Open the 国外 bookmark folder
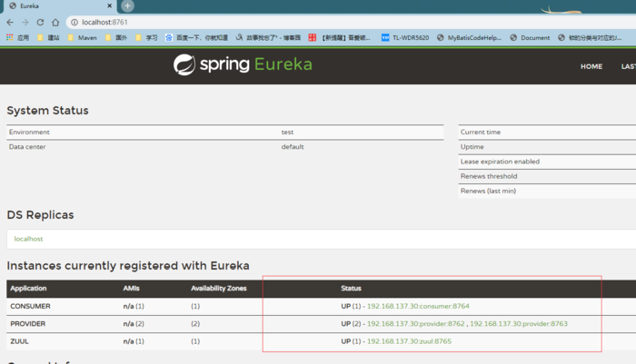 tap(116, 38)
